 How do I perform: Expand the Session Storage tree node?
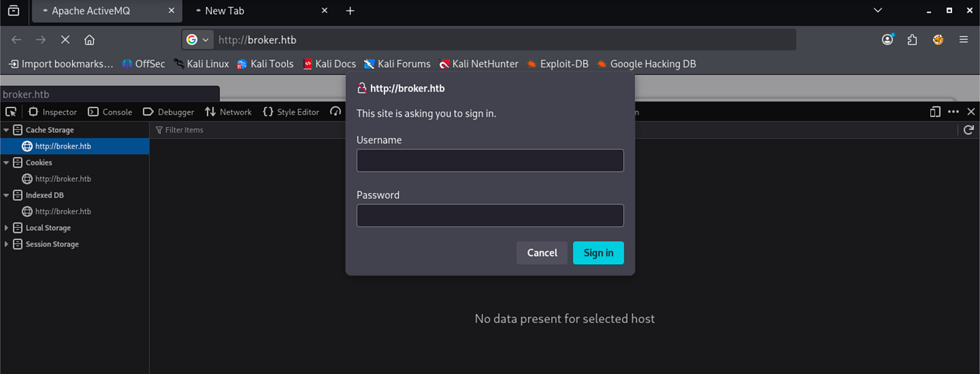6,244
